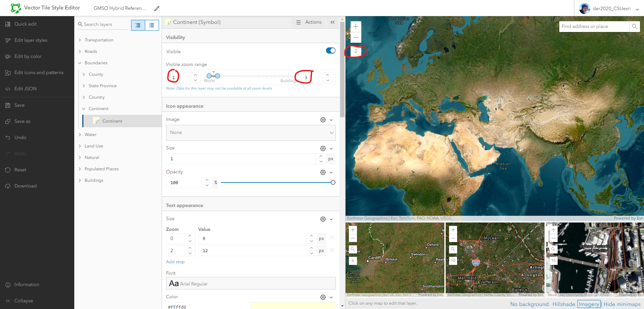The width and height of the screenshot is (644, 309).
Task: Increase the minimum visible zoom level
Action: click(195, 75)
